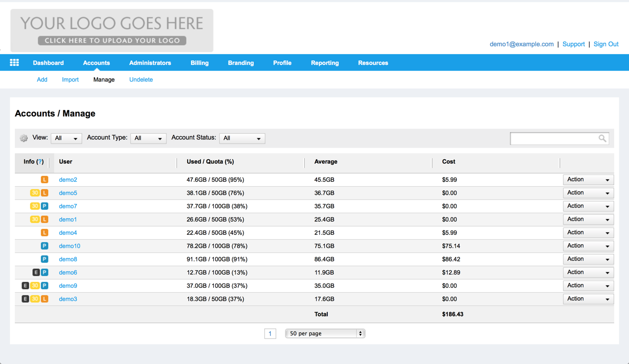This screenshot has width=629, height=364.
Task: Open the Branding tab
Action: point(241,63)
